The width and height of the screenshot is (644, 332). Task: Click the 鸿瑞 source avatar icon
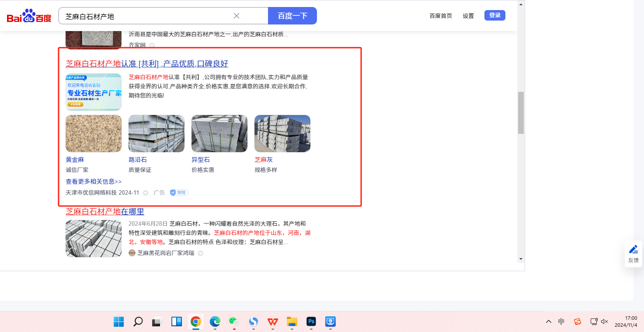point(132,253)
